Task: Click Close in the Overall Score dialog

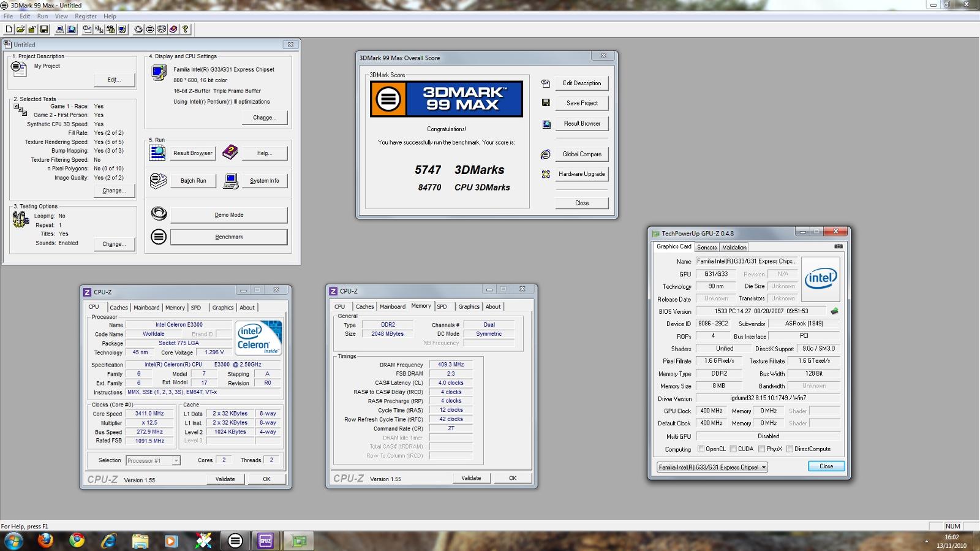Action: 582,203
